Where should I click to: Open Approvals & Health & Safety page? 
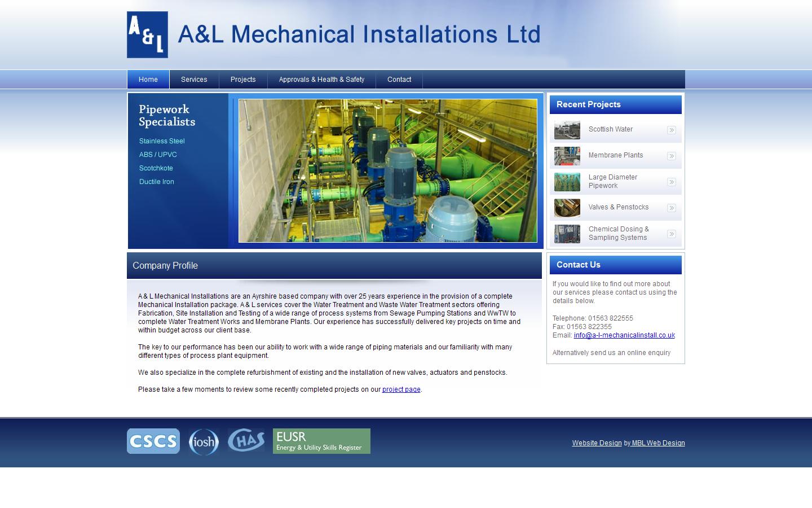pos(321,79)
